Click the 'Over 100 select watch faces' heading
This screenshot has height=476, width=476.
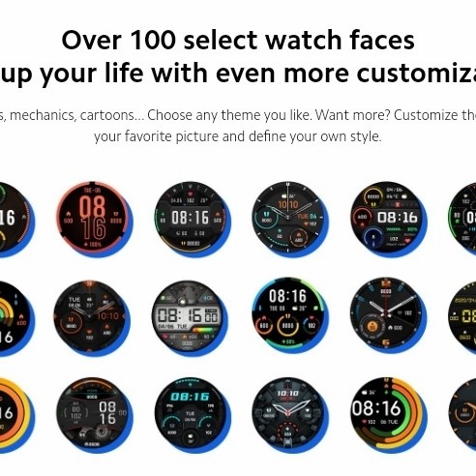(x=238, y=40)
